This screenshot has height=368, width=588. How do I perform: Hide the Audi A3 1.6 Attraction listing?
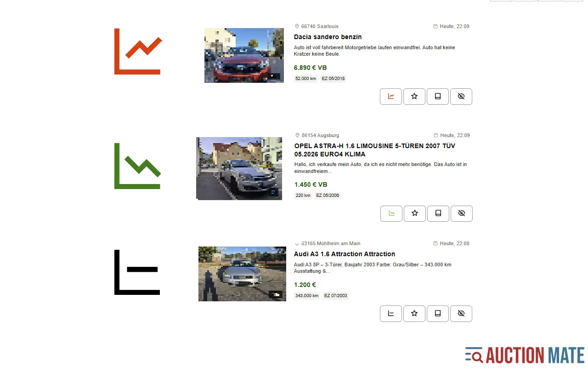click(x=461, y=314)
